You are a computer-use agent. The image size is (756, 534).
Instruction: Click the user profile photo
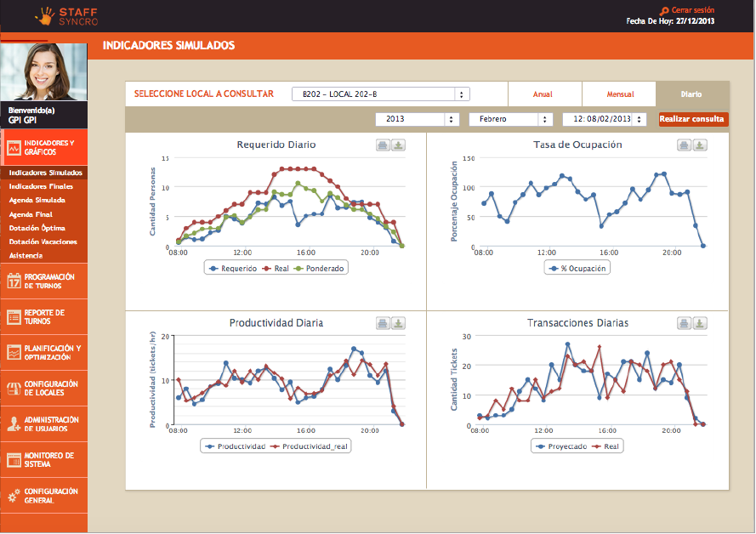click(43, 71)
